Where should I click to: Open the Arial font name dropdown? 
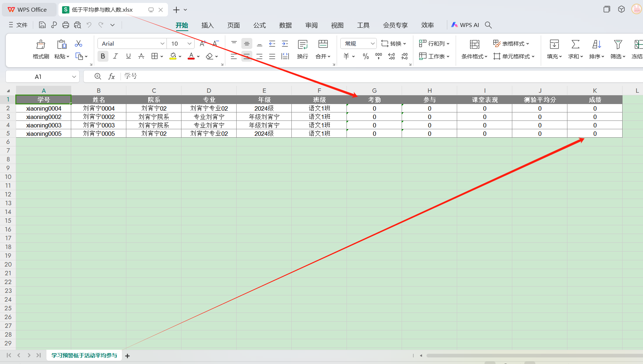(162, 43)
